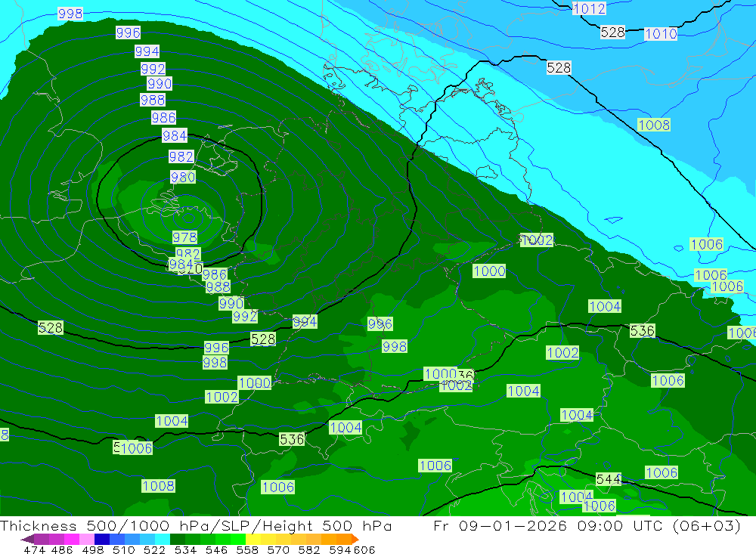Select the bright magenta legend swatch

coord(72,539)
